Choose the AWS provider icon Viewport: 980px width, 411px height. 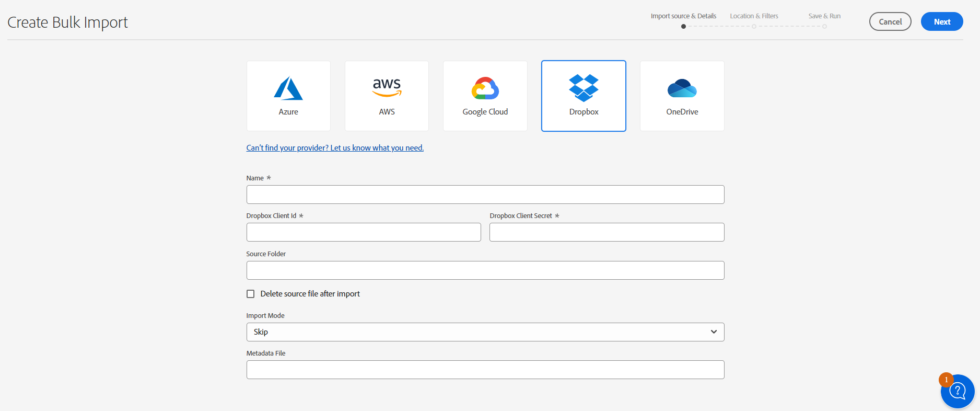(x=387, y=88)
